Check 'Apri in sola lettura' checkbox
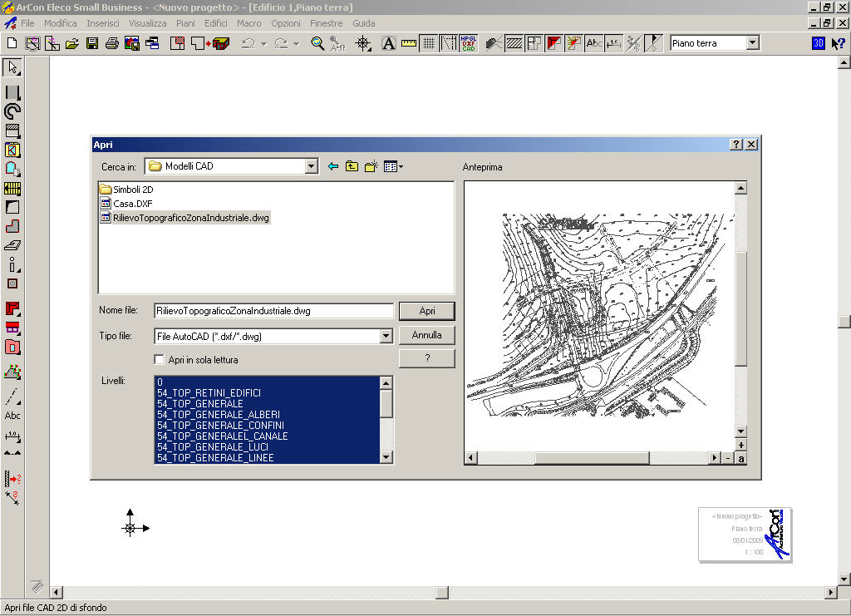This screenshot has height=616, width=851. coord(159,360)
